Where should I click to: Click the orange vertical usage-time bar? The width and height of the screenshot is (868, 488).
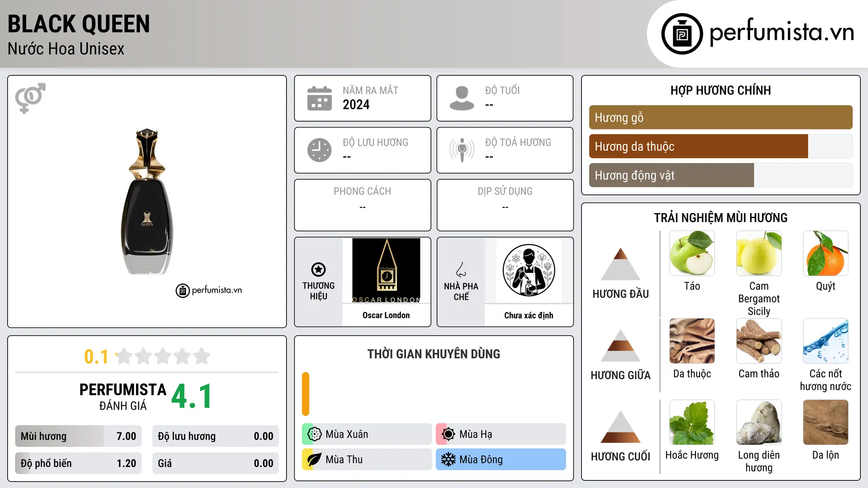306,394
